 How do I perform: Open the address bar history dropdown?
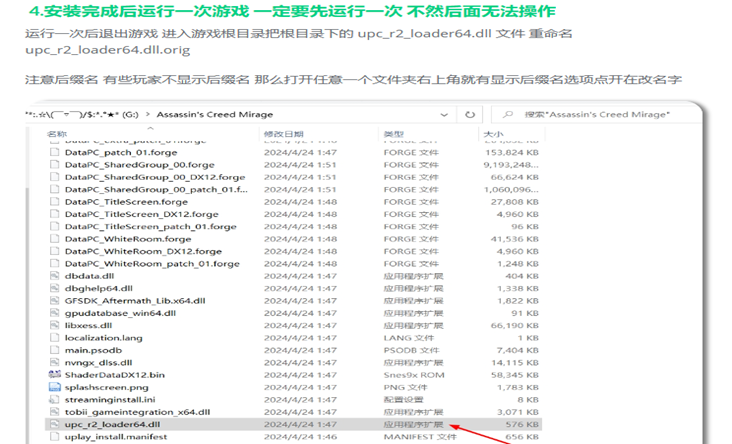444,114
